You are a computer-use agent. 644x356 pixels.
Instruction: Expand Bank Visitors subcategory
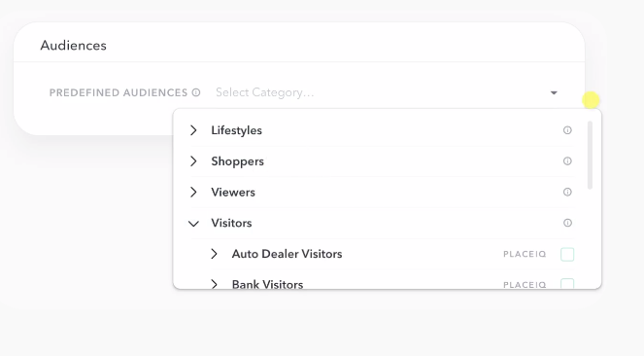point(214,284)
